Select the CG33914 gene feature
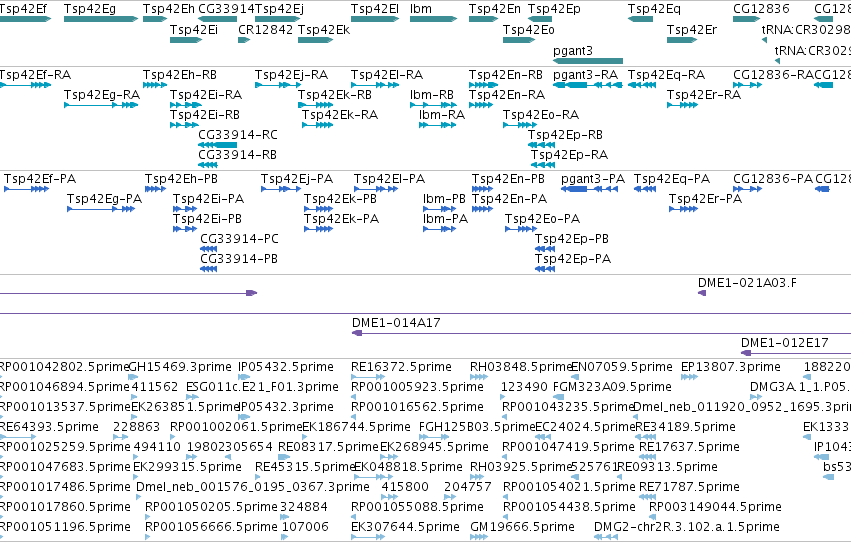Screen dimensions: 851x542 pos(217,19)
